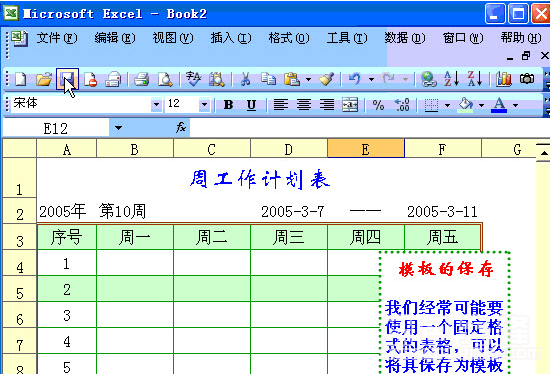Align text right
The height and width of the screenshot is (374, 550).
[327, 105]
